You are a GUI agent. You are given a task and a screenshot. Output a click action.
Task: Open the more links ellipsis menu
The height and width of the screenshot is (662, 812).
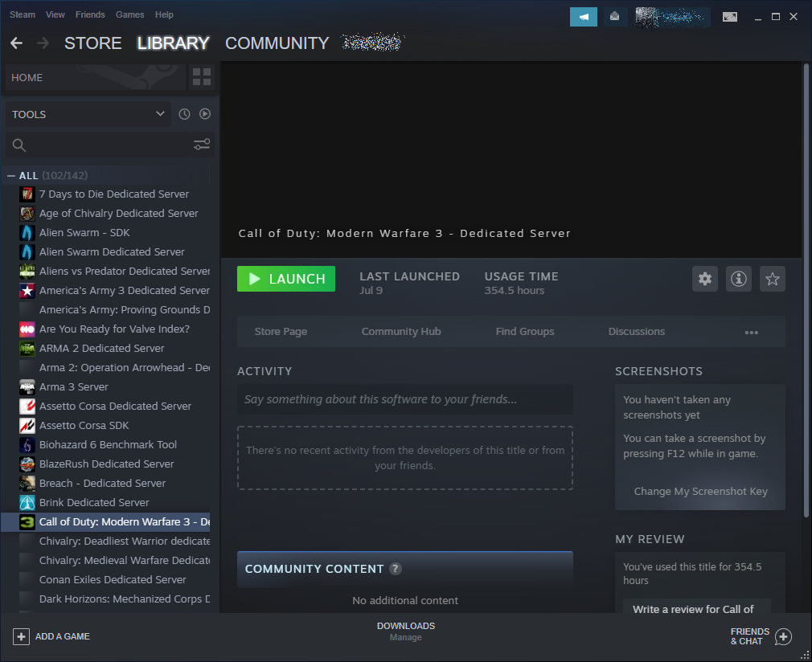tap(752, 333)
